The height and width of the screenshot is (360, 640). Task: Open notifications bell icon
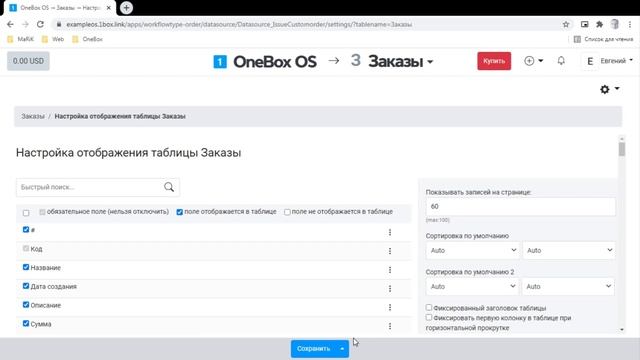point(561,61)
